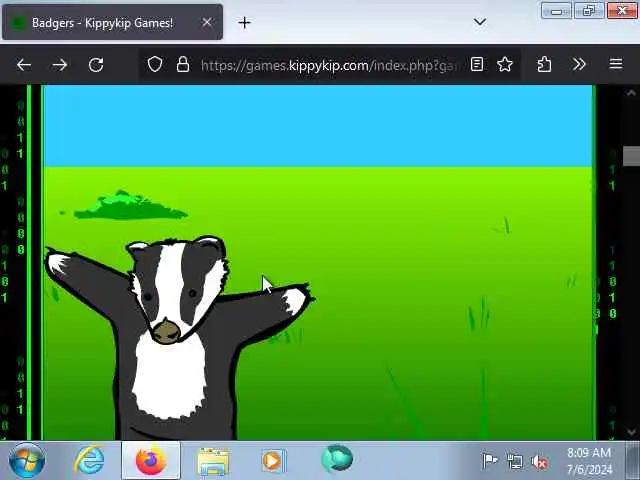
Task: Open the teal globe taskbar application
Action: pyautogui.click(x=337, y=459)
